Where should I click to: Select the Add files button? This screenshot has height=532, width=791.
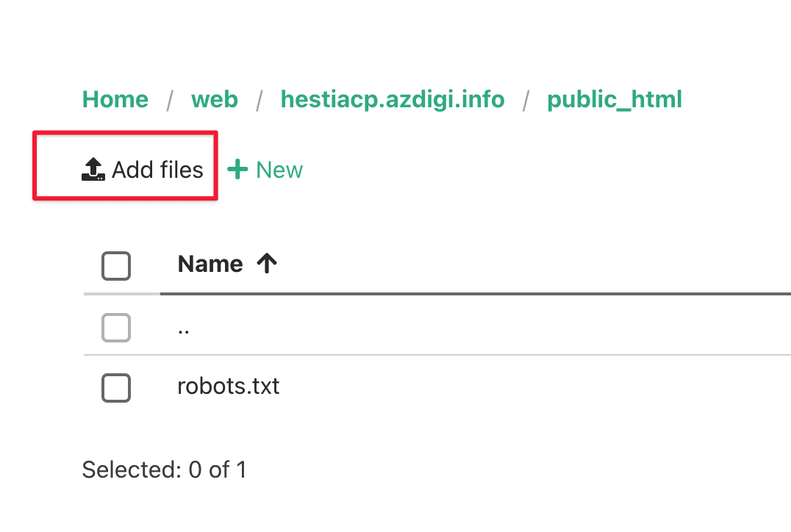143,169
